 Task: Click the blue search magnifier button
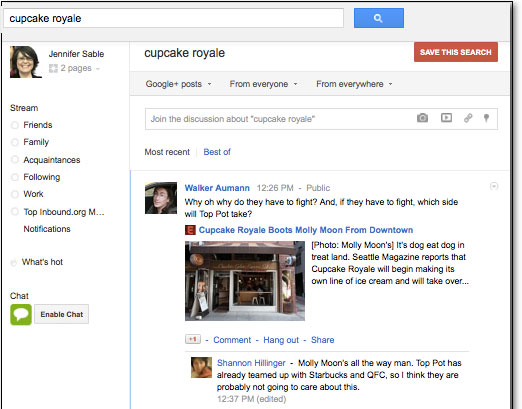click(x=379, y=18)
